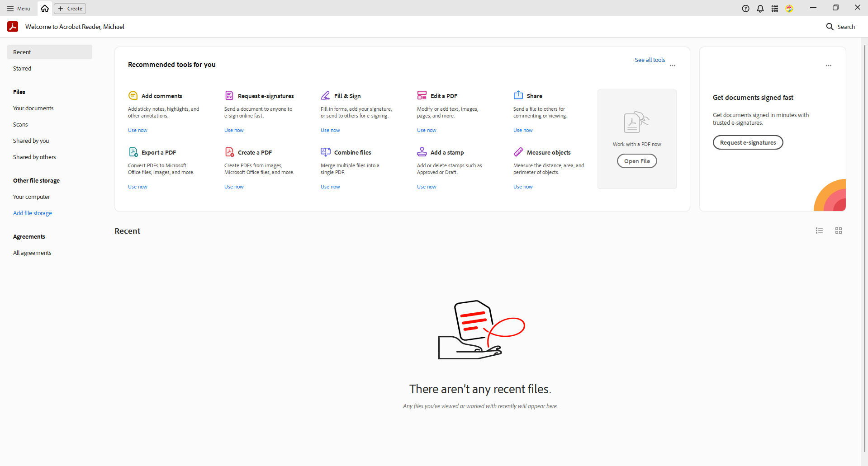The width and height of the screenshot is (868, 466).
Task: Click the PDF document illustration icon
Action: 636,122
